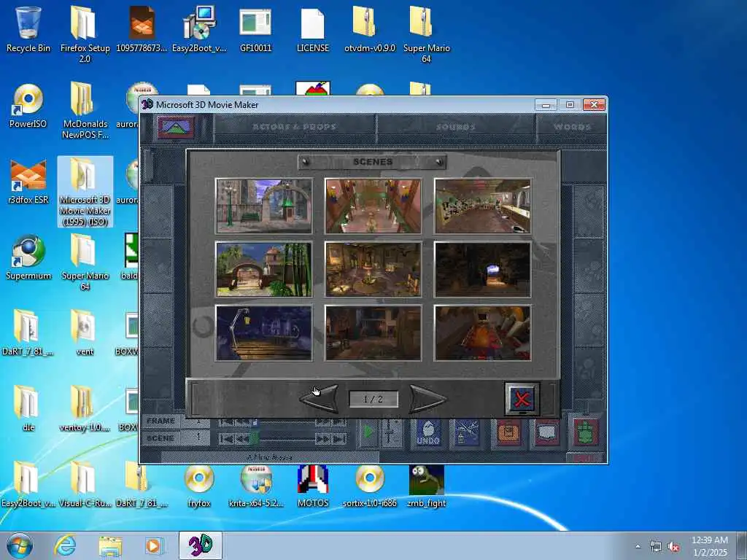This screenshot has width=747, height=560.
Task: Open the LICENSE file
Action: tap(312, 28)
